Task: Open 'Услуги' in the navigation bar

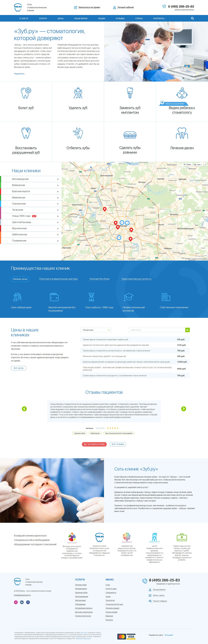Action: [x=43, y=18]
